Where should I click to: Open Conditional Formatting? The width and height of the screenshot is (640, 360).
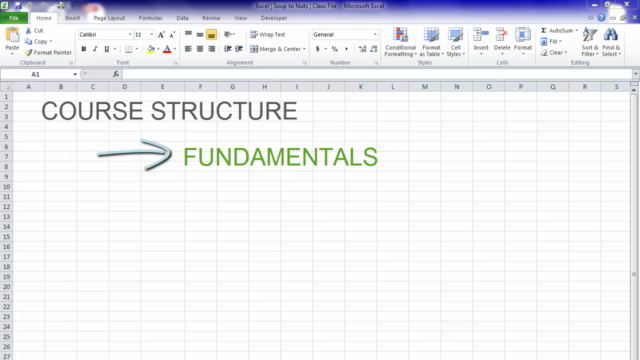pyautogui.click(x=400, y=42)
